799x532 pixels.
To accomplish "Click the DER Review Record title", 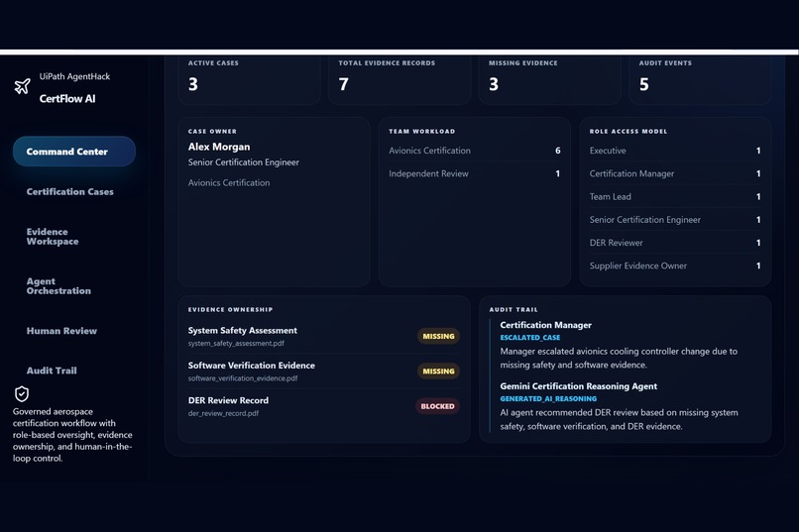I will click(x=228, y=400).
